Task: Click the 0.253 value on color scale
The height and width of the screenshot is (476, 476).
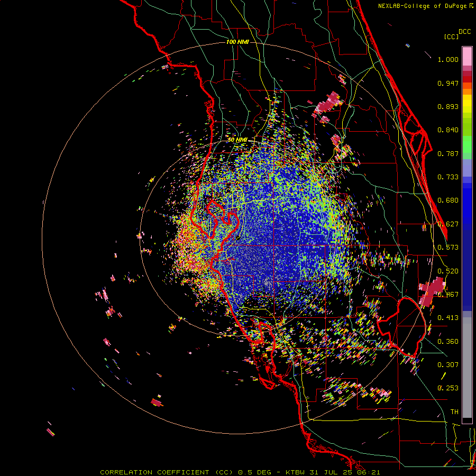Action: [448, 388]
